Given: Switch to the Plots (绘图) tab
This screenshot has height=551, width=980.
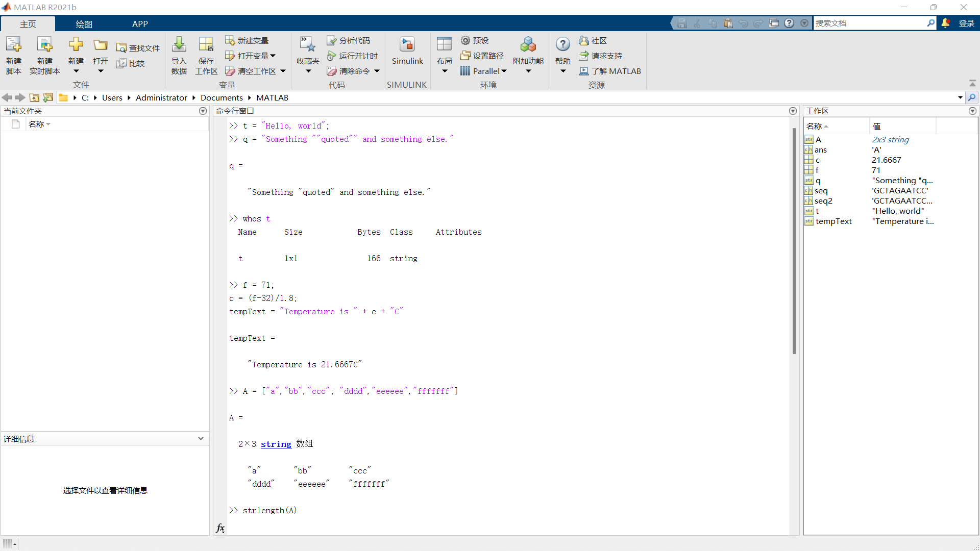Looking at the screenshot, I should pyautogui.click(x=84, y=24).
